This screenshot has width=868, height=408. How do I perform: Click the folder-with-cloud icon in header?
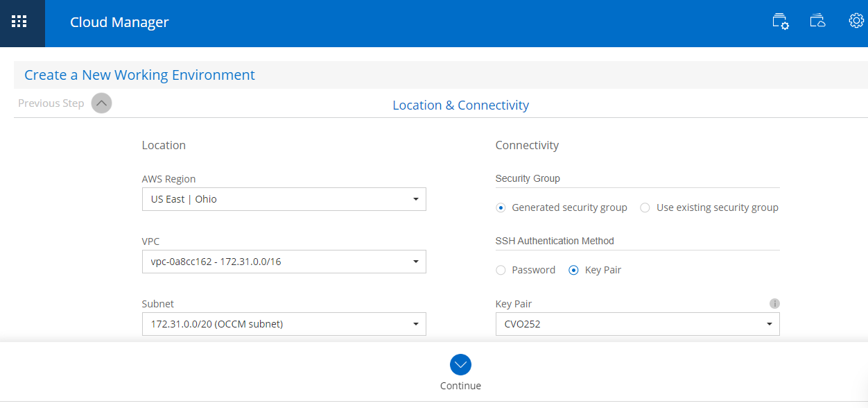818,22
